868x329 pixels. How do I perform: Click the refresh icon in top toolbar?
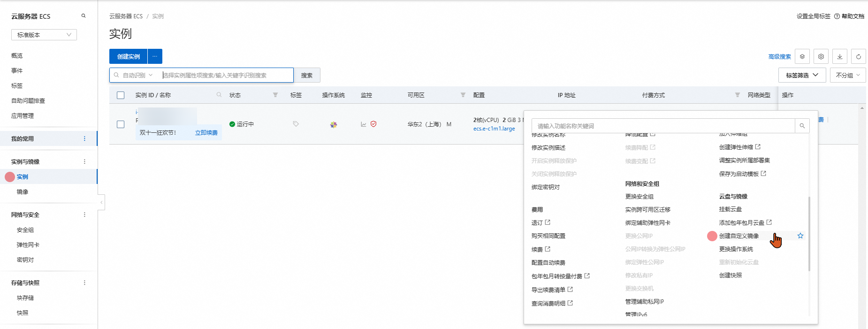[x=858, y=56]
